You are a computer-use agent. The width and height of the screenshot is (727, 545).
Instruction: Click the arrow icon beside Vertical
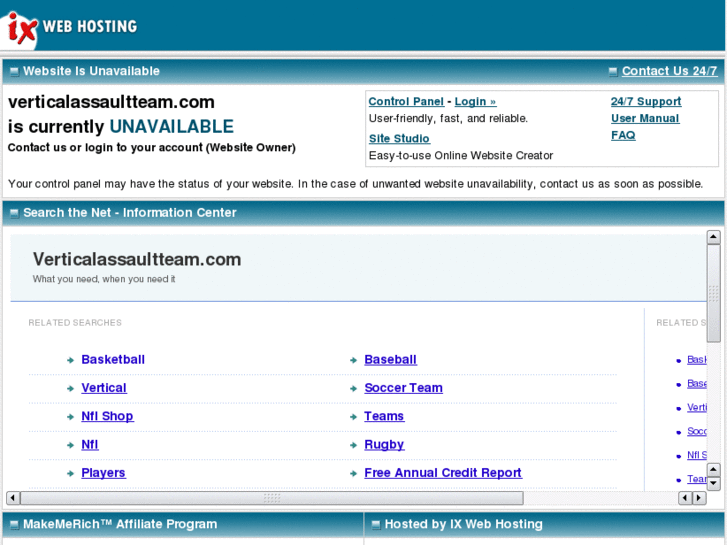click(x=70, y=389)
